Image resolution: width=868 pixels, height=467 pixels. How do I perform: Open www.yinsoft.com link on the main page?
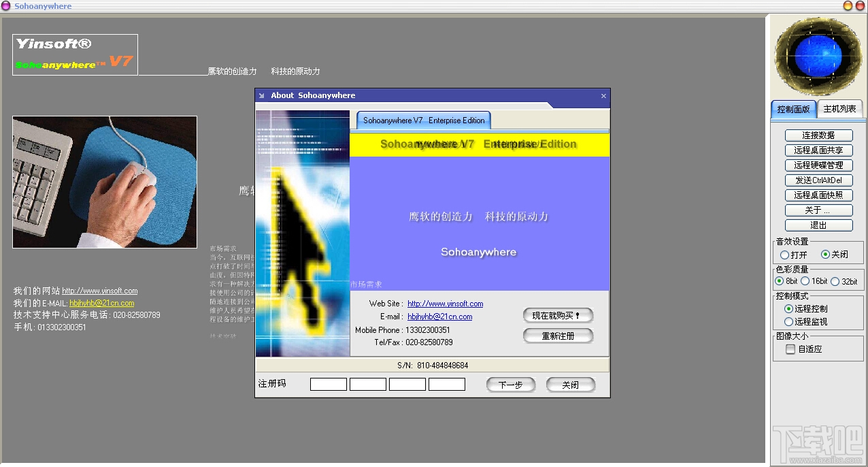pos(100,291)
